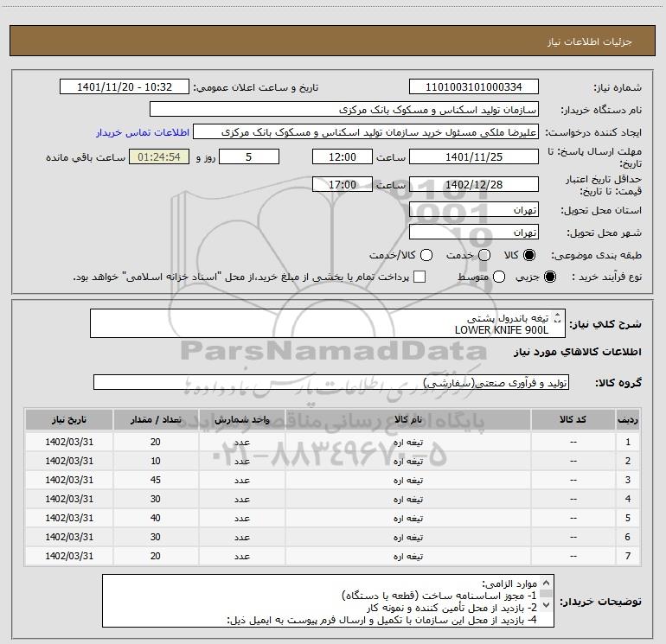Click need date 1402/03/31 in row 3
Image resolution: width=666 pixels, height=644 pixels.
pos(69,480)
